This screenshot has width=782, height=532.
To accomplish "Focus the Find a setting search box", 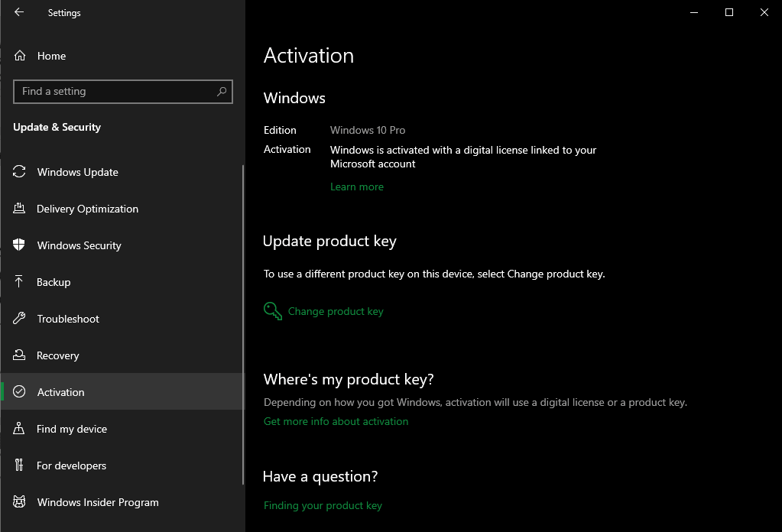I will point(122,91).
